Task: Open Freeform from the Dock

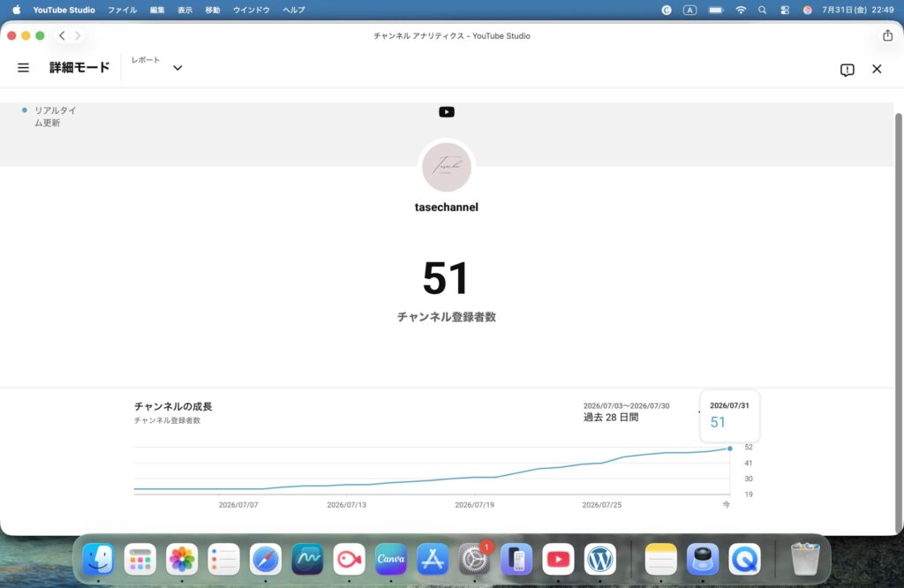Action: pos(307,559)
